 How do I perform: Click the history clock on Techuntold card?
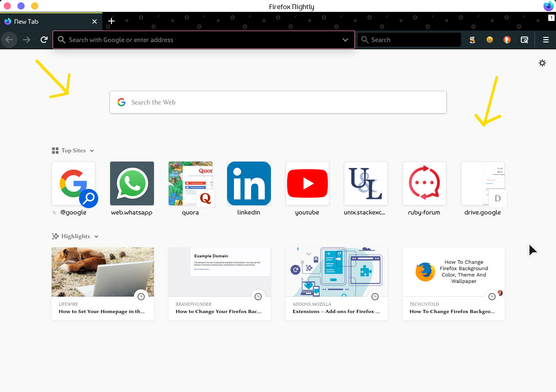point(492,297)
